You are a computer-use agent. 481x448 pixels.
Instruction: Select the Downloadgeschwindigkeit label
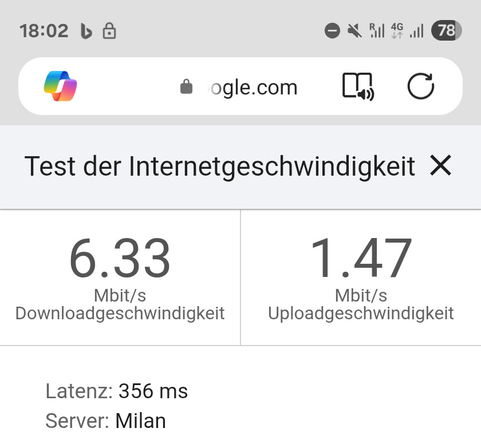coord(120,314)
